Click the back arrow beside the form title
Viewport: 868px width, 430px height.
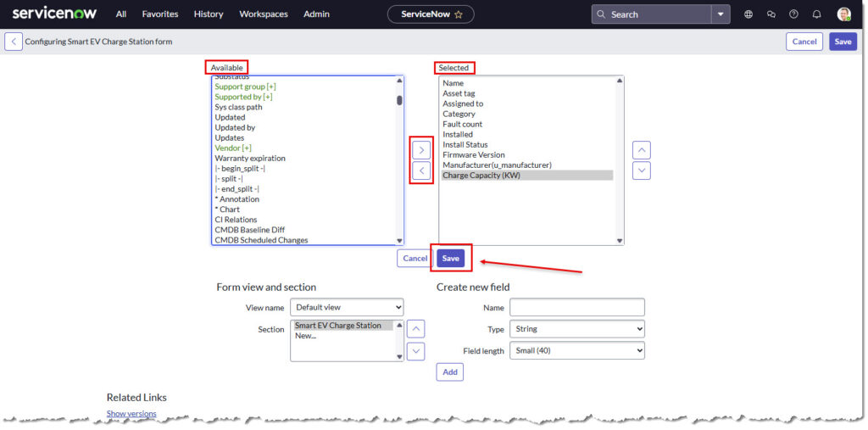[x=14, y=42]
